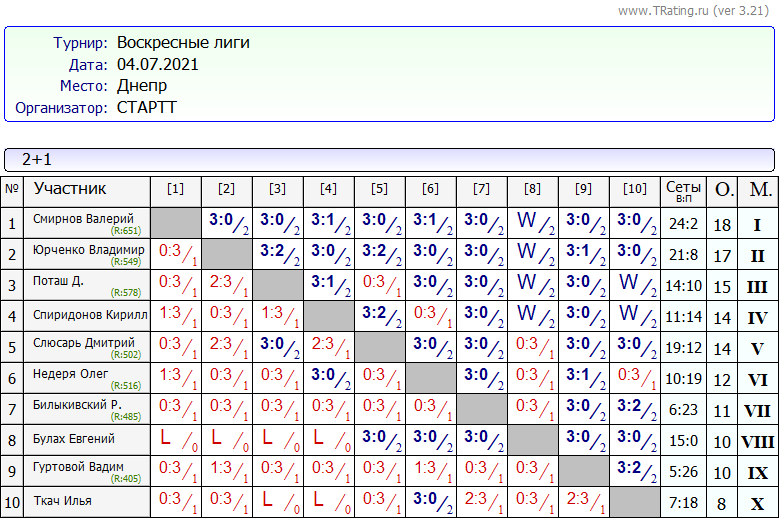The width and height of the screenshot is (779, 518).
Task: Click the www.TRating.ru link at top
Action: pos(663,10)
